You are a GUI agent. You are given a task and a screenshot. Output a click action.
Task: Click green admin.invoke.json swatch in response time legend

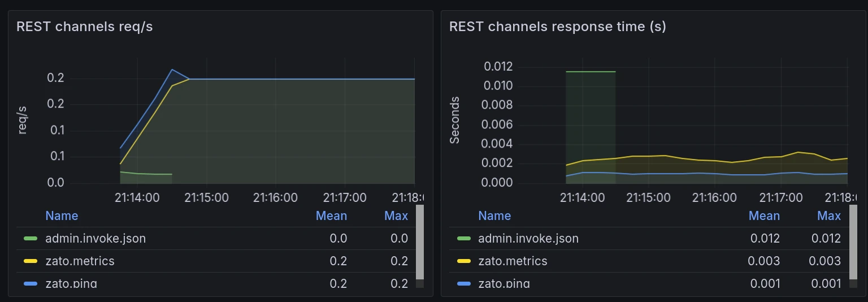click(x=463, y=239)
